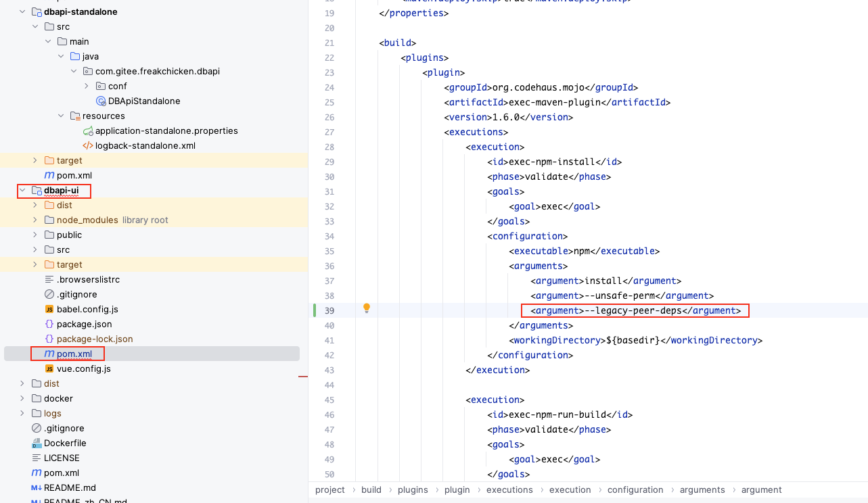Select the Dockerfile in project tree
Image resolution: width=868 pixels, height=503 pixels.
(x=64, y=443)
